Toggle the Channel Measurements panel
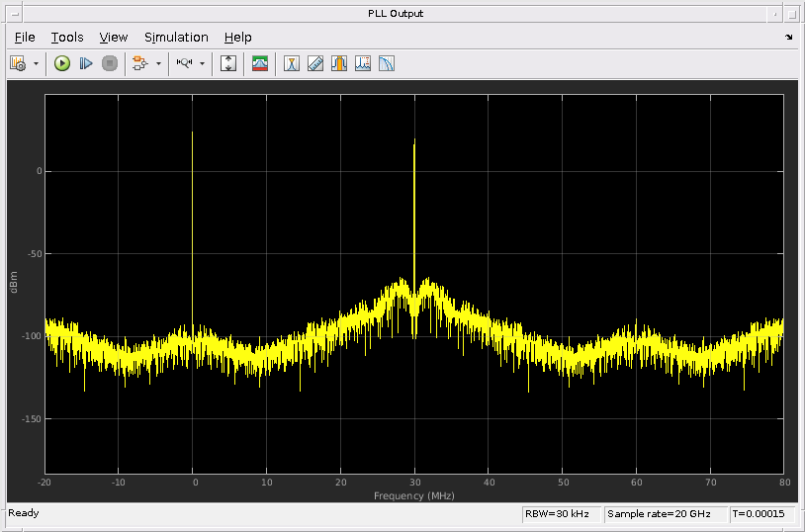The image size is (805, 532). pos(339,63)
